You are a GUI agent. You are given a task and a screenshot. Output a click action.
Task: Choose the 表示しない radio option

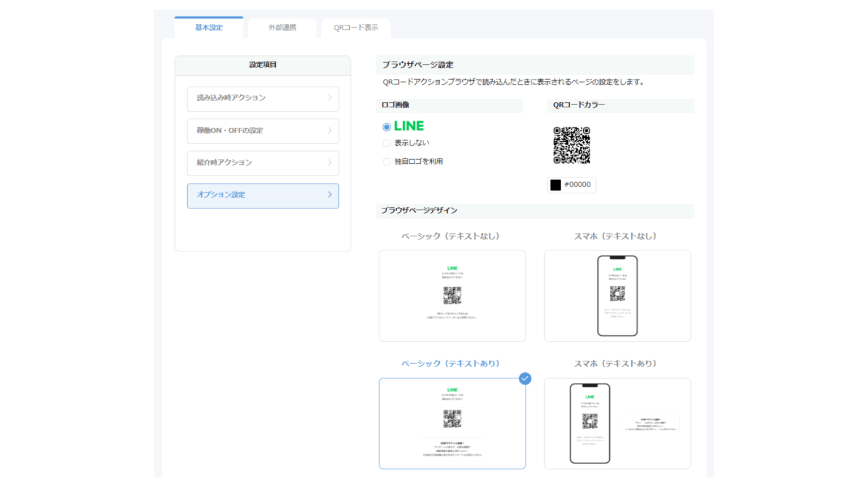click(x=387, y=143)
